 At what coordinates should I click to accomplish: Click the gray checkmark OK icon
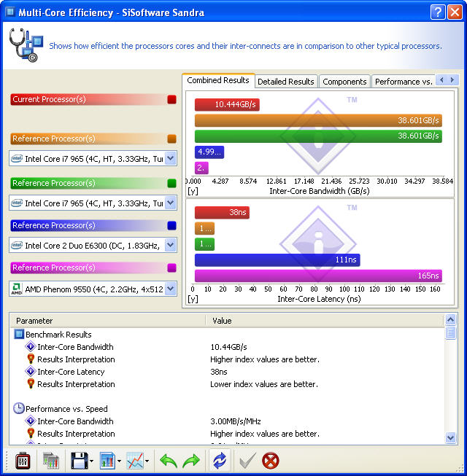point(247,461)
